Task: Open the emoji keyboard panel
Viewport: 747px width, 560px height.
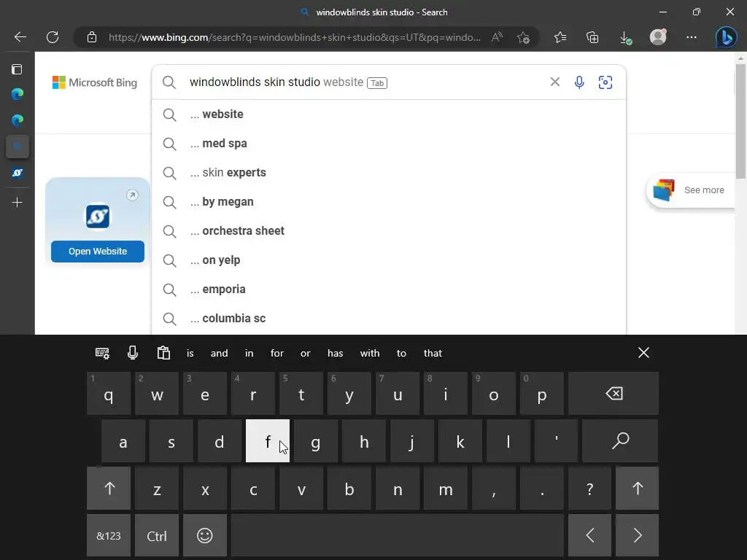Action: click(205, 536)
